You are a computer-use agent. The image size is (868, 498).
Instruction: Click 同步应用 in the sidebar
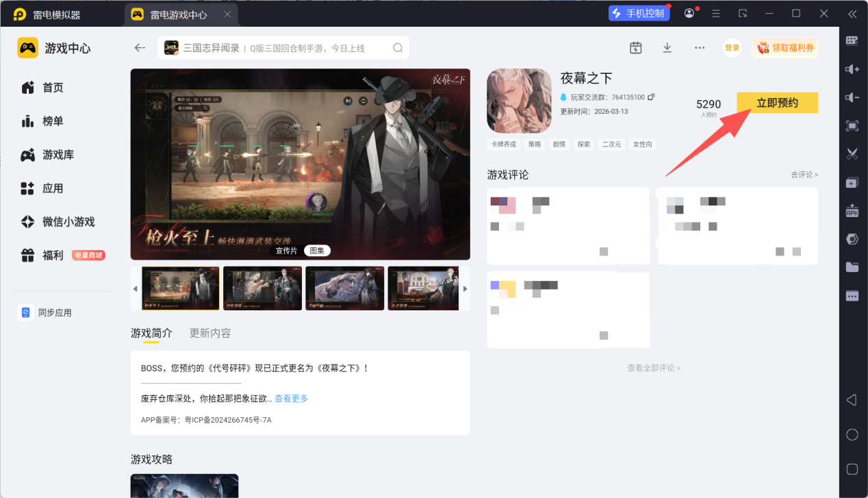45,312
